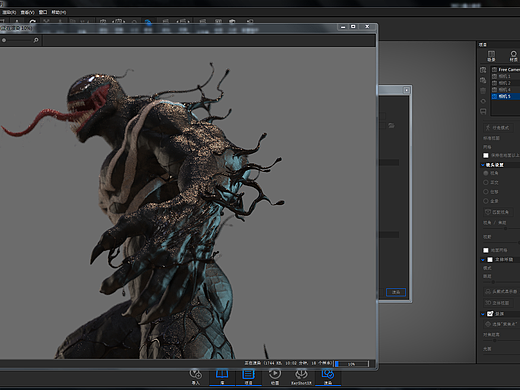520x390 pixels.
Task: Toggle the ground grid checkbox
Action: 486,250
